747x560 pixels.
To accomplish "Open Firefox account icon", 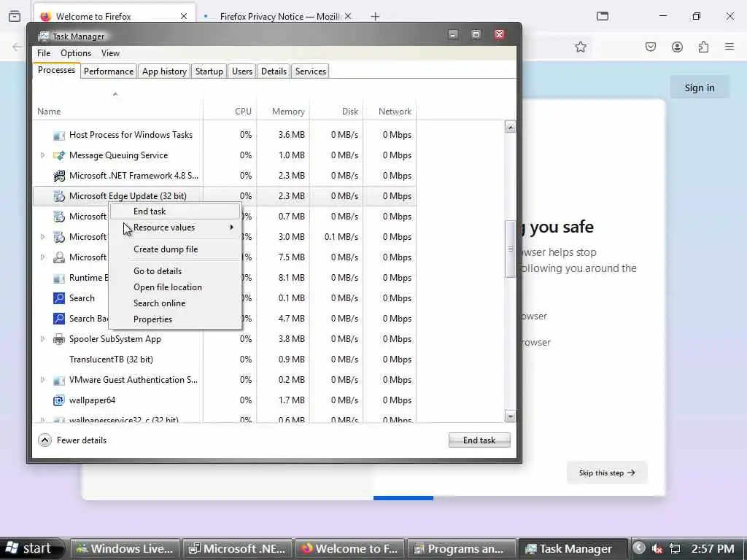I will [677, 47].
